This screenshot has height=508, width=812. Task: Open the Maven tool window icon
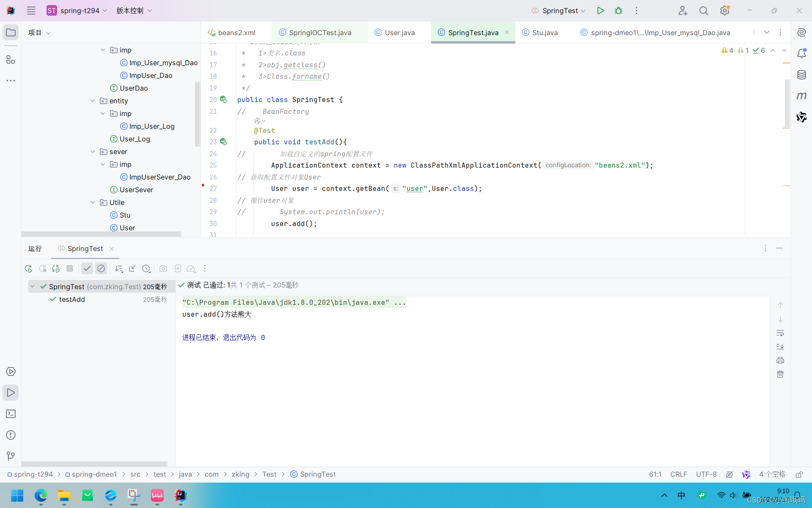[801, 96]
